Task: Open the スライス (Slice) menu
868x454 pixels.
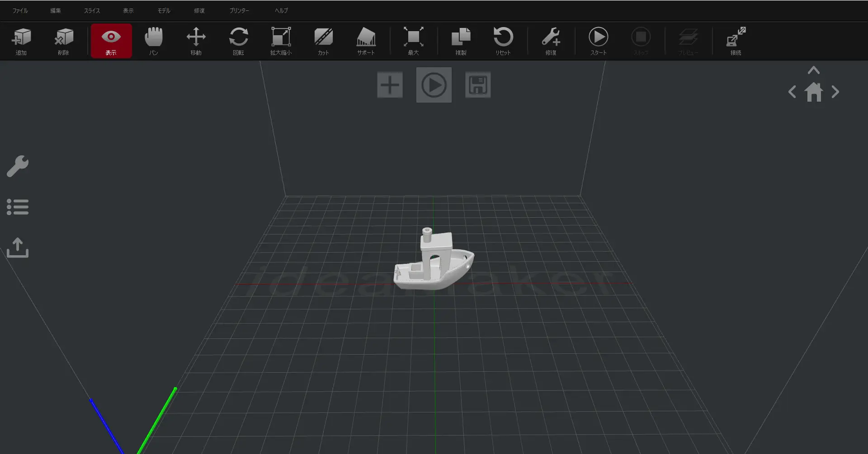Action: pos(92,10)
